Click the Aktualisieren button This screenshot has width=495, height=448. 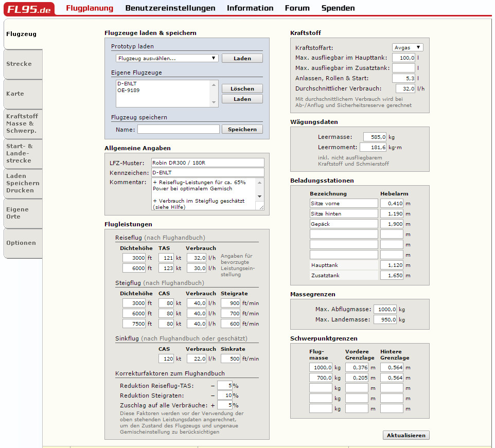pyautogui.click(x=406, y=435)
